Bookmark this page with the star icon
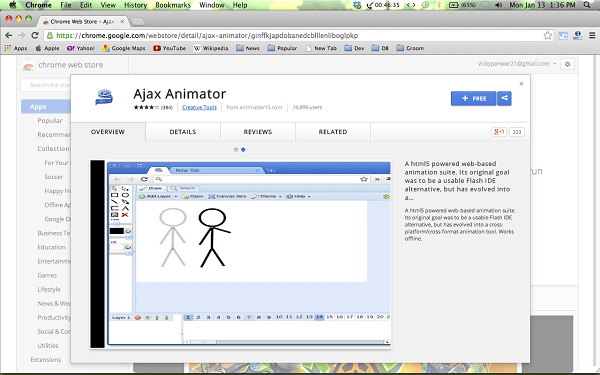600x375 pixels. 548,36
